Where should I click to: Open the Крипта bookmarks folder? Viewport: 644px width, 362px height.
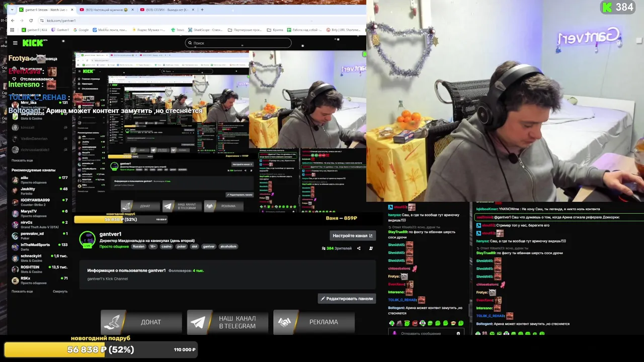pos(275,30)
